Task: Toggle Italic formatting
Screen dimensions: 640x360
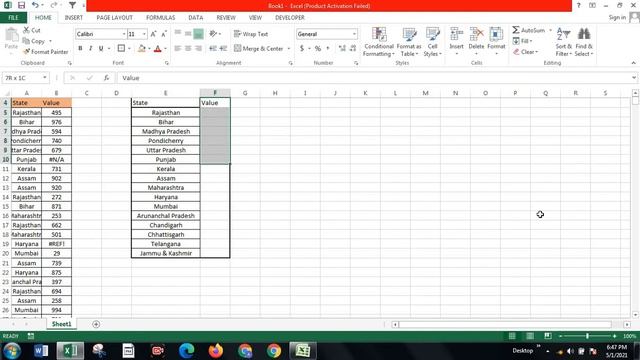Action: tap(91, 49)
